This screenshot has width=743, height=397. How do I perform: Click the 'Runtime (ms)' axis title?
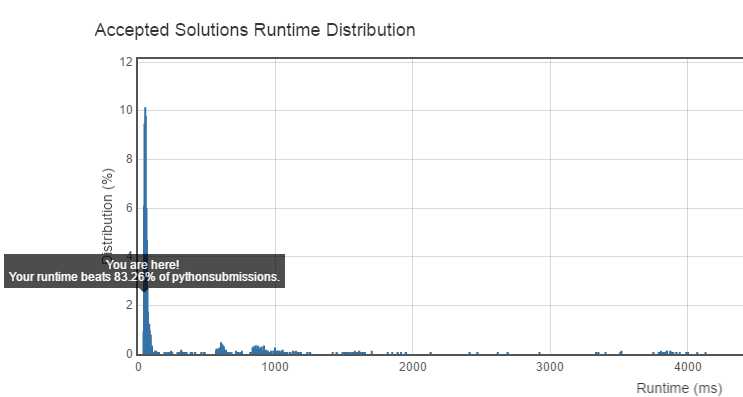[x=679, y=388]
